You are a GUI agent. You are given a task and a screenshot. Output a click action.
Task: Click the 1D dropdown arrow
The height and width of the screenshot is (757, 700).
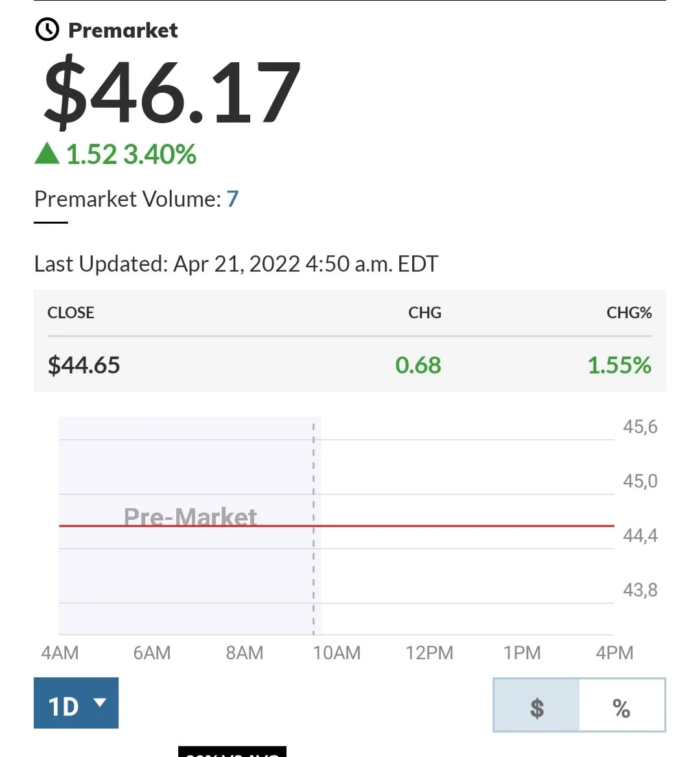[100, 702]
